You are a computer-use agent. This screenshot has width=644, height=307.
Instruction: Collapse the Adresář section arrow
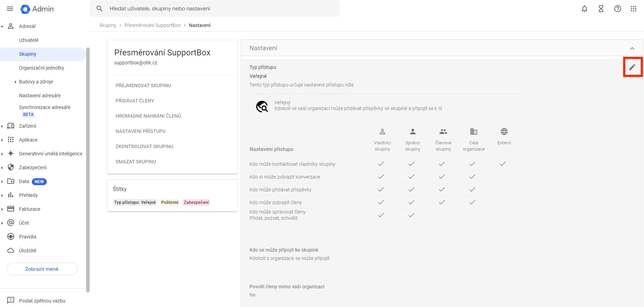(x=2, y=26)
